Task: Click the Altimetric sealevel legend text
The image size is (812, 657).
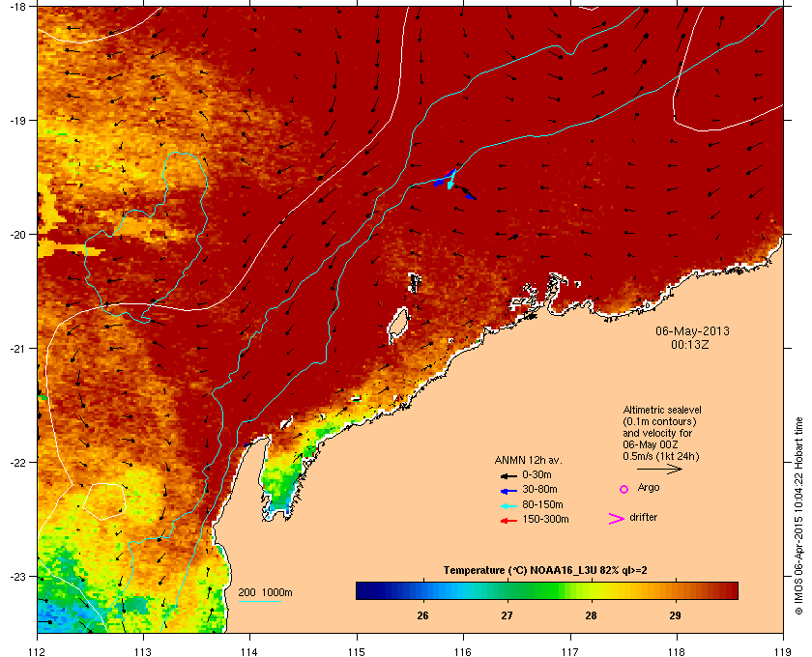Action: pos(662,410)
